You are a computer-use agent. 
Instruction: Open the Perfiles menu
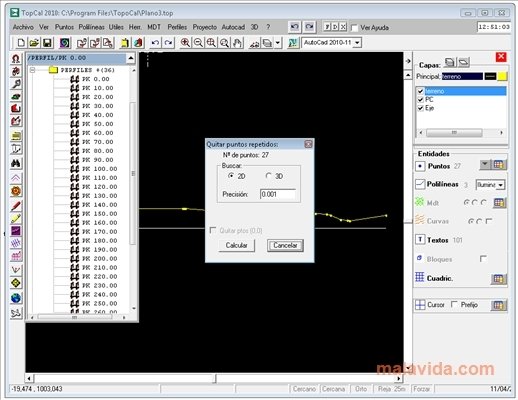(177, 27)
